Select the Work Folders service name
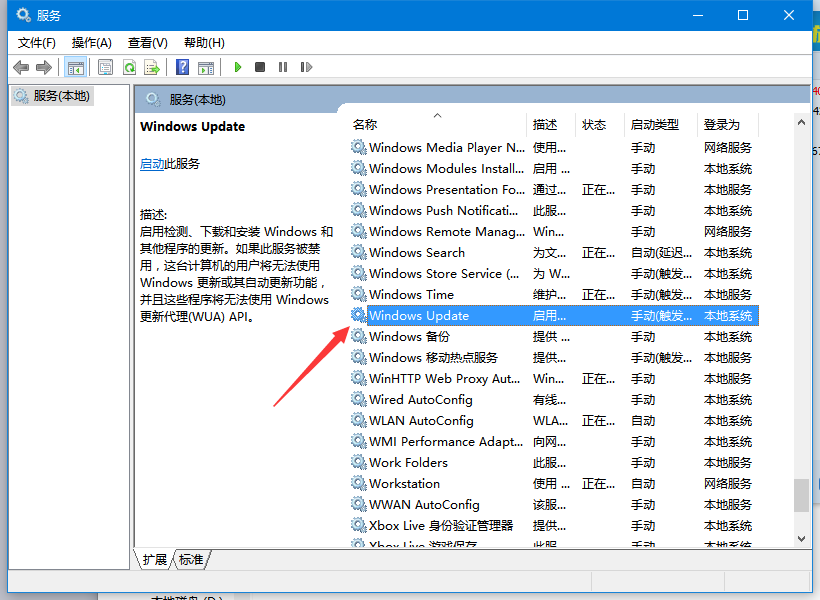The width and height of the screenshot is (820, 600). 408,462
